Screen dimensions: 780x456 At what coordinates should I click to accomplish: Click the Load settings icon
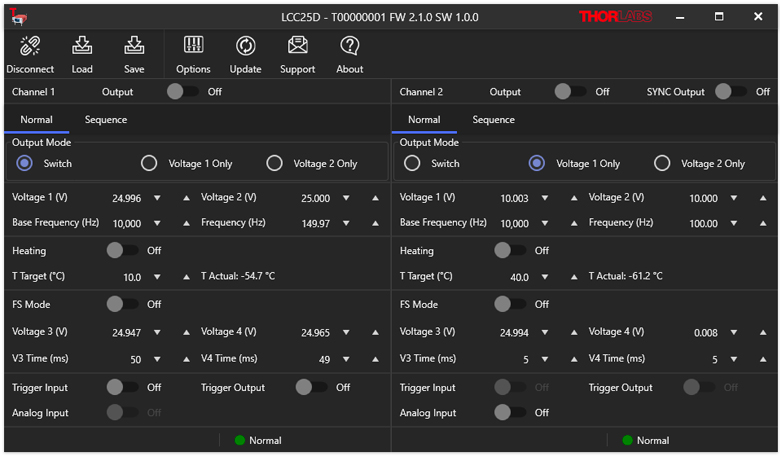(x=82, y=46)
